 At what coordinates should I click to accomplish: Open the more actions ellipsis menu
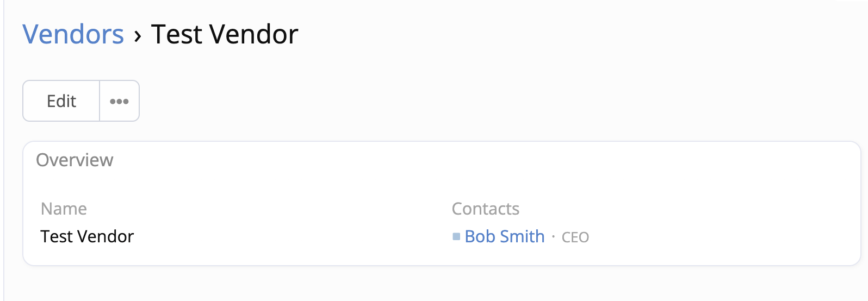(x=119, y=101)
